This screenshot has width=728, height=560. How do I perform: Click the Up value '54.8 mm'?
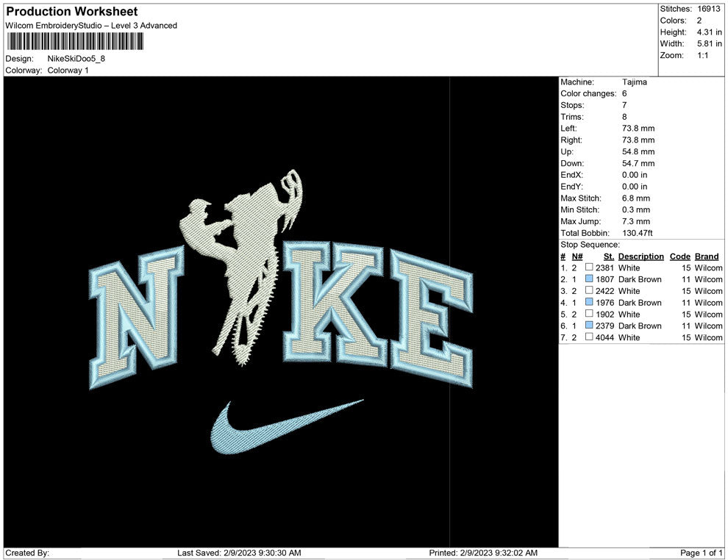point(638,151)
